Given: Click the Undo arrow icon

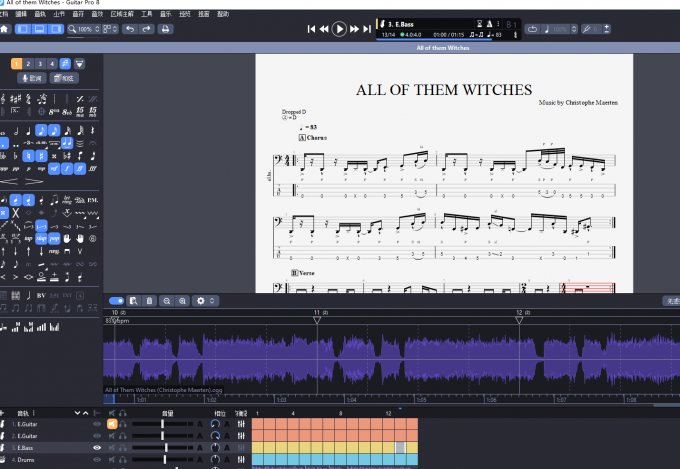Looking at the screenshot, I should tap(130, 29).
